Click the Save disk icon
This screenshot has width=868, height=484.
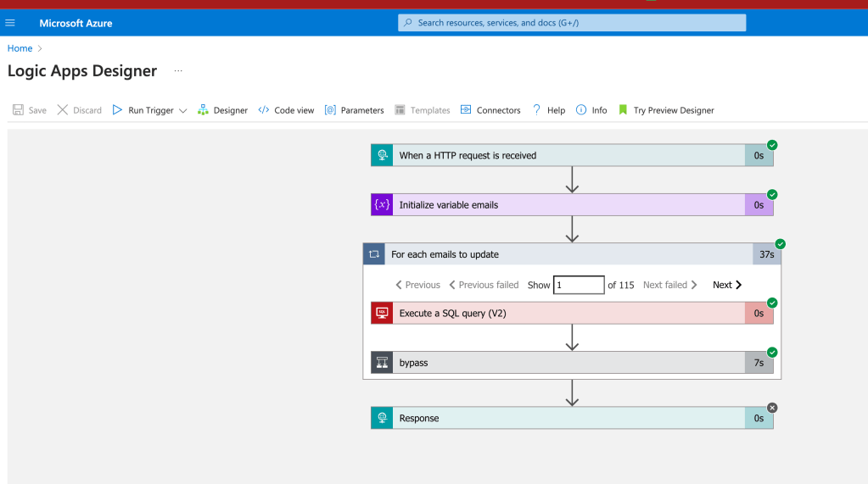(x=19, y=110)
